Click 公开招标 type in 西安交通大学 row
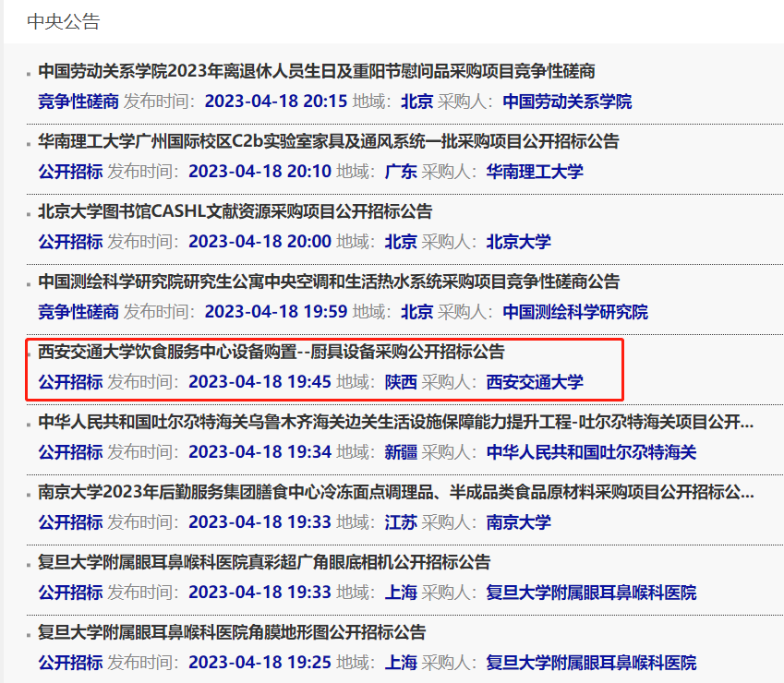Image resolution: width=784 pixels, height=683 pixels. [70, 382]
